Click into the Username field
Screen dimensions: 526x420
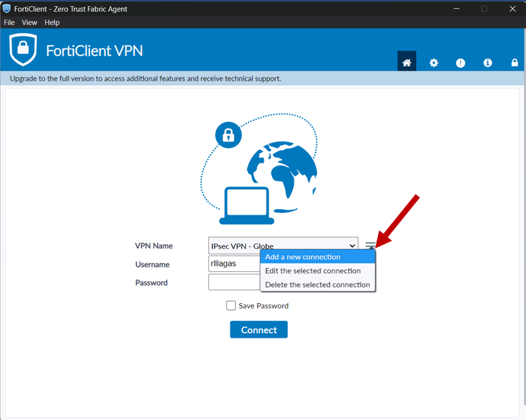coord(234,264)
